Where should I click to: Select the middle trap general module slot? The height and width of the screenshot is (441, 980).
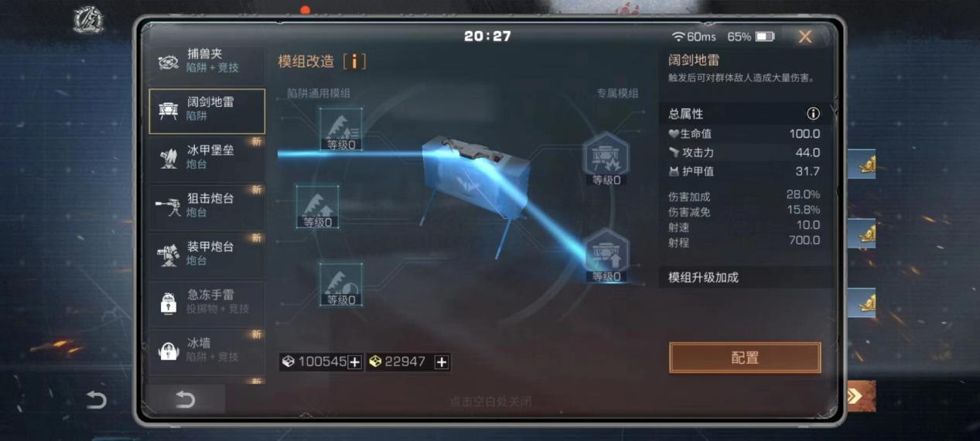(x=318, y=207)
